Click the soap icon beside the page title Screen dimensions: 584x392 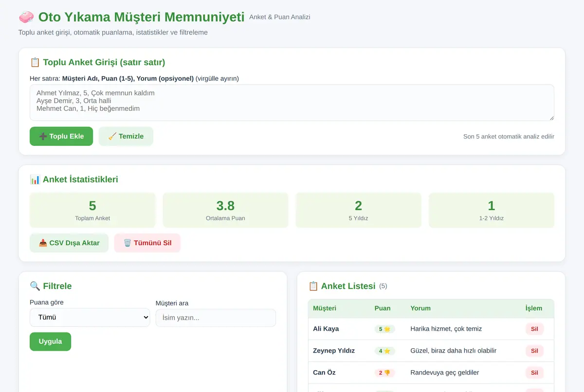point(26,17)
